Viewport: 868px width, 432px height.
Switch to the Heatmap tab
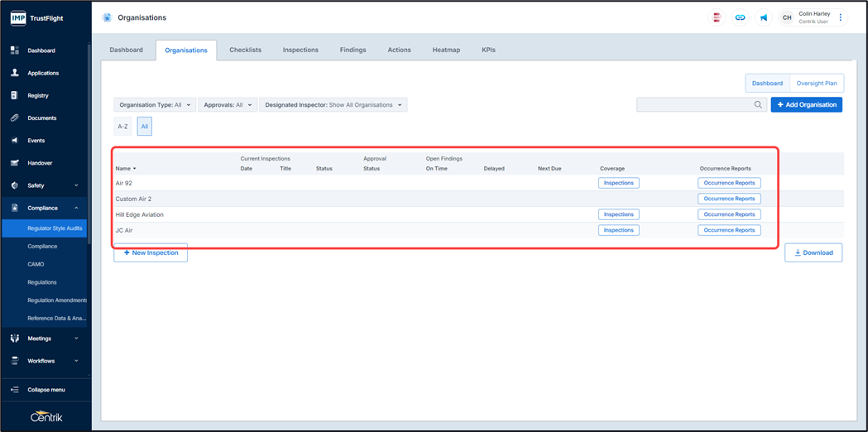point(446,50)
